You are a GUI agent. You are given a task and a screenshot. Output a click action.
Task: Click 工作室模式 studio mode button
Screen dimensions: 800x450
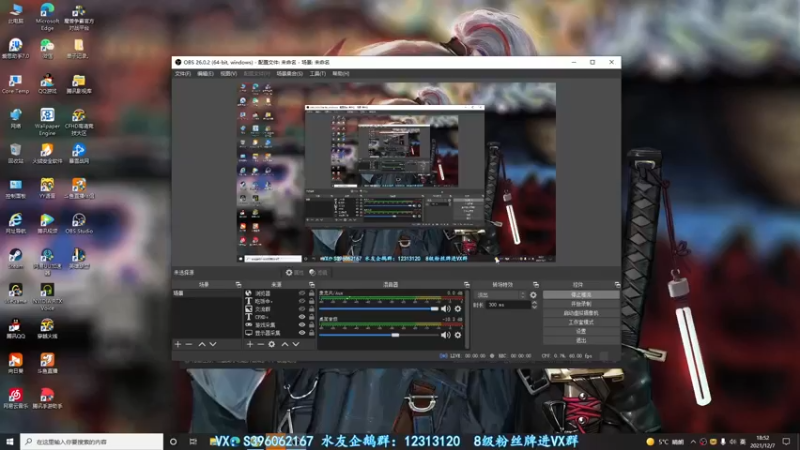coord(581,322)
